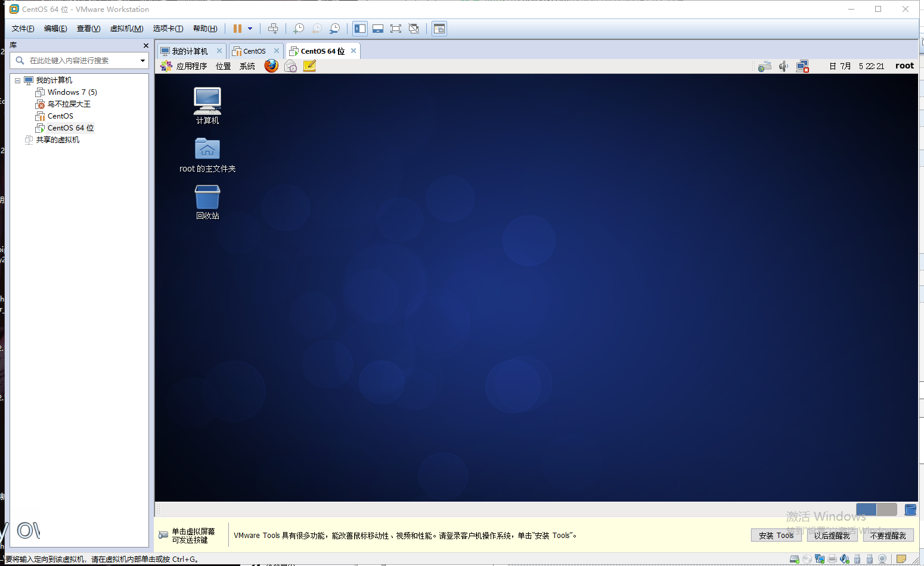Click the sound card status bar icon
The height and width of the screenshot is (566, 924).
point(845,559)
